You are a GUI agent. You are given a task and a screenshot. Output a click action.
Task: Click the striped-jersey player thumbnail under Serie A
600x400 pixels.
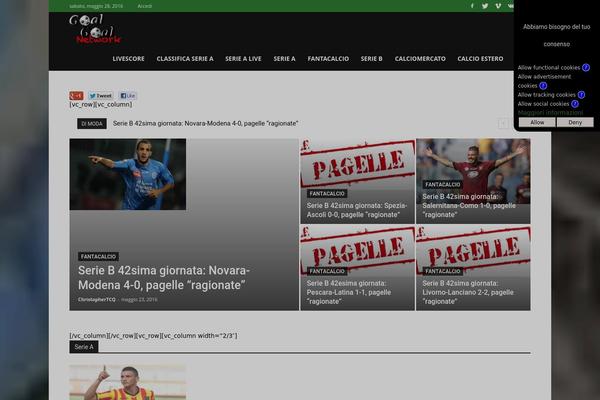(128, 382)
